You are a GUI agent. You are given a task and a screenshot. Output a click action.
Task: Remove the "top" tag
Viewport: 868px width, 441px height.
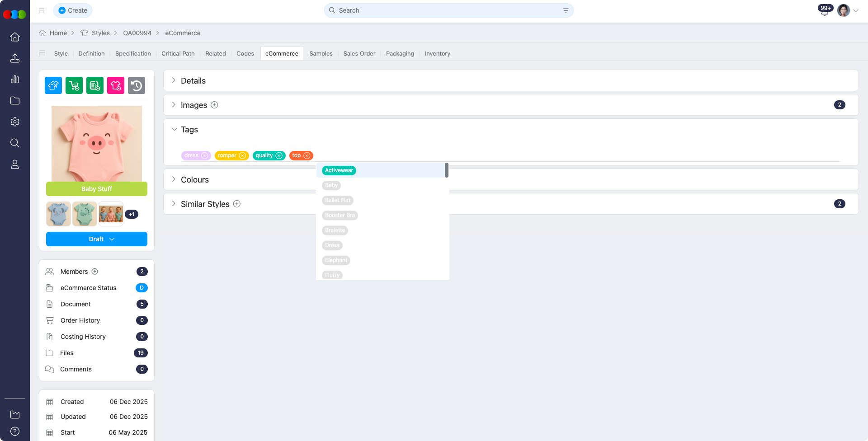point(306,155)
